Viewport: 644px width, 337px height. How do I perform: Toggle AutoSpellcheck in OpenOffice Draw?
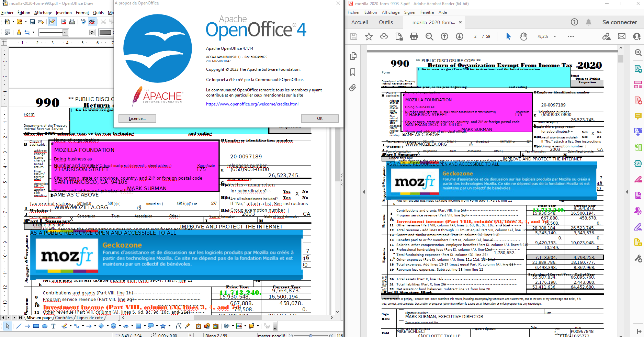point(92,22)
